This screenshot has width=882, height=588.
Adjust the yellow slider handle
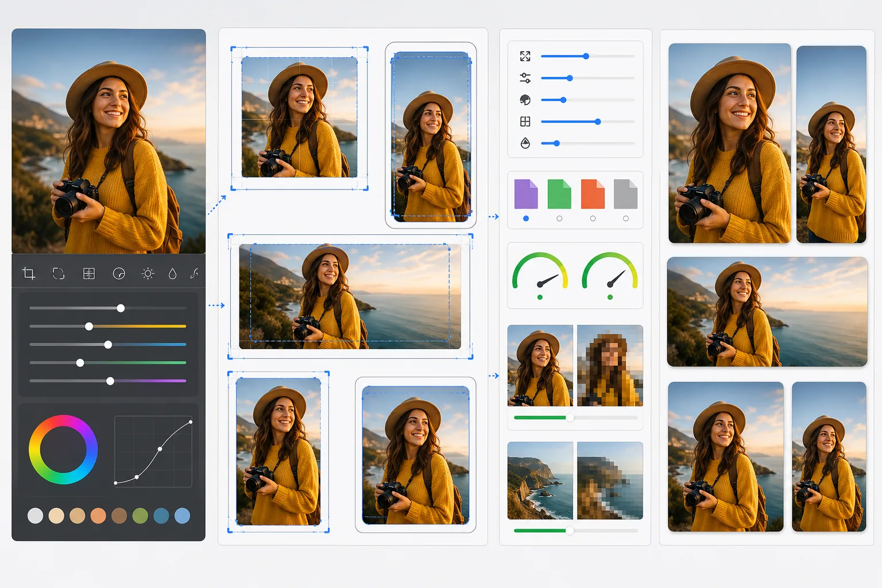[x=89, y=326]
